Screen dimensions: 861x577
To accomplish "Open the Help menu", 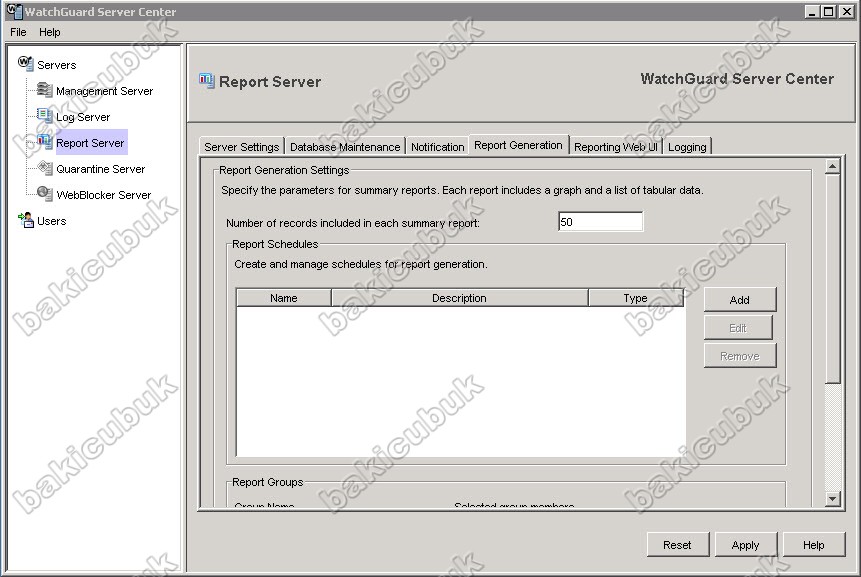I will point(49,32).
